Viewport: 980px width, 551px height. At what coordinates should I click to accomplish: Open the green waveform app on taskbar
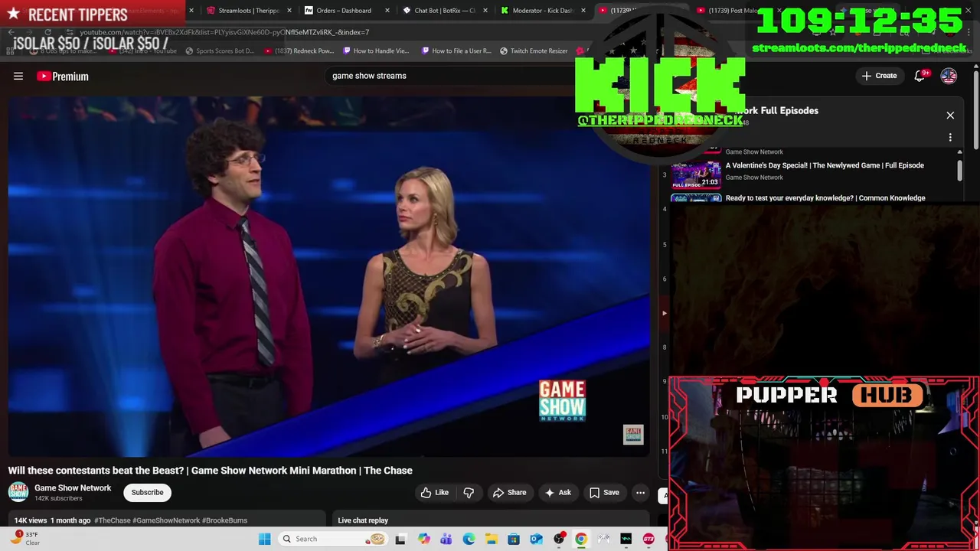click(x=626, y=539)
